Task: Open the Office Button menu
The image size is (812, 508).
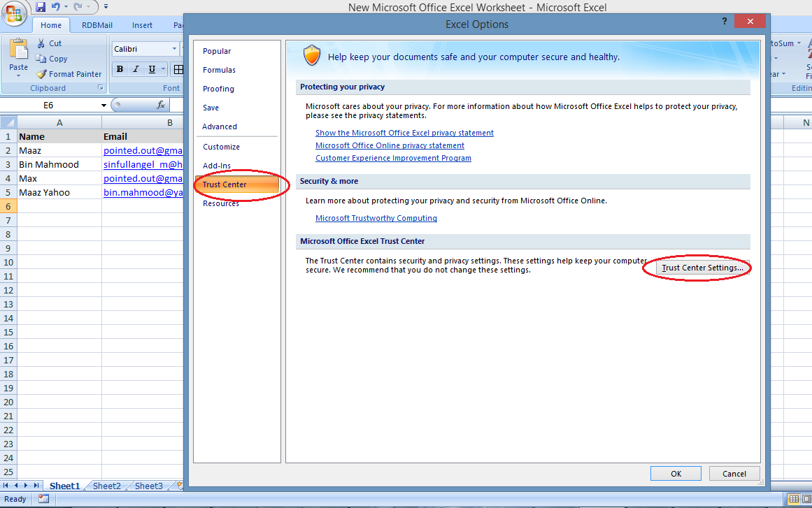Action: (x=14, y=13)
